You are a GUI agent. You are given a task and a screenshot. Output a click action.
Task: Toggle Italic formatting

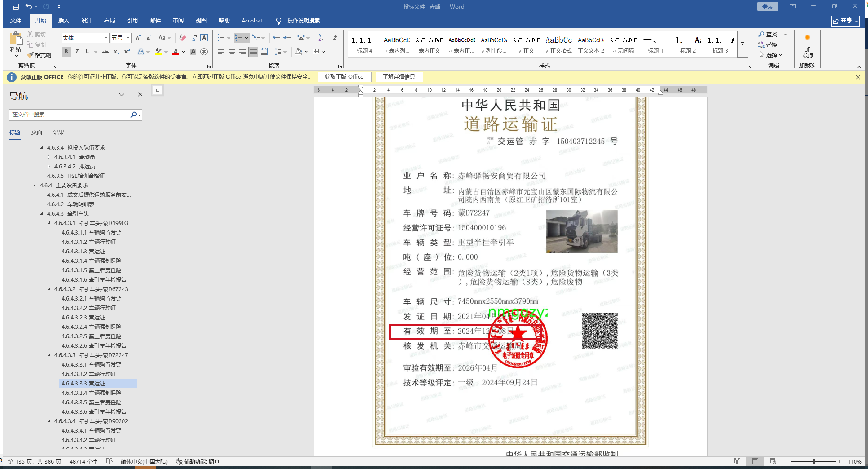(77, 52)
